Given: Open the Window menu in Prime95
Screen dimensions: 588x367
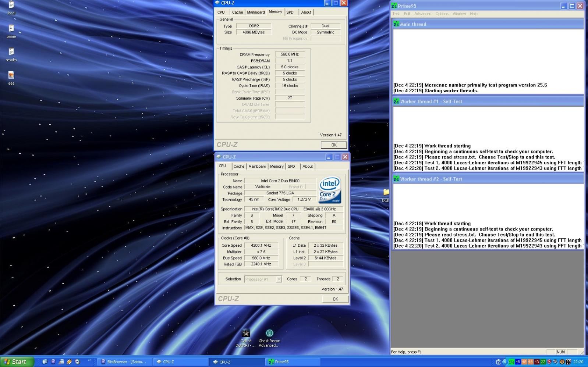Looking at the screenshot, I should click(x=459, y=14).
